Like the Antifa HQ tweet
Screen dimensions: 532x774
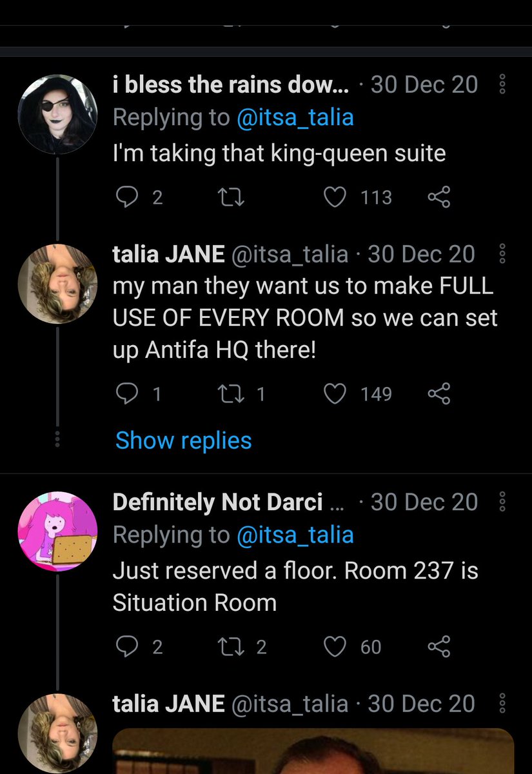[x=334, y=393]
